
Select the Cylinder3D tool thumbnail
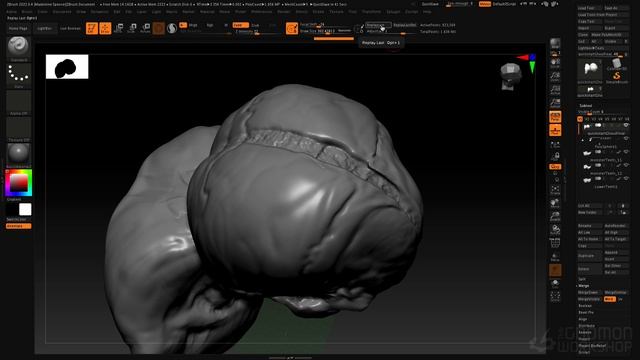coord(616,64)
